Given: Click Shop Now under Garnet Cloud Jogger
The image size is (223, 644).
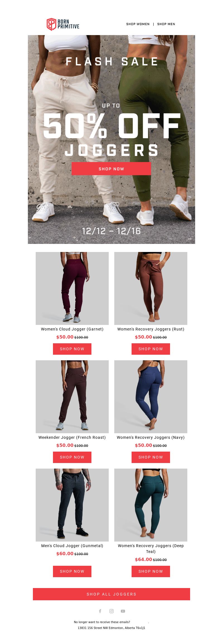Looking at the screenshot, I should click(x=72, y=349).
